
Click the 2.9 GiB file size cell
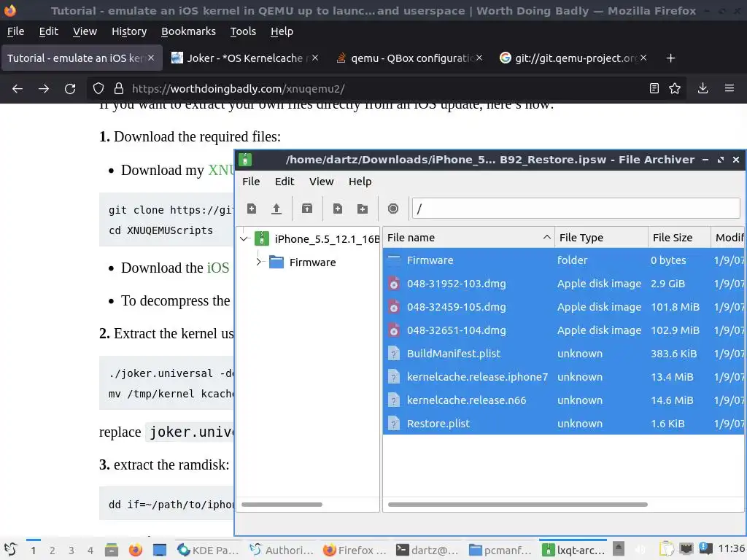(667, 284)
